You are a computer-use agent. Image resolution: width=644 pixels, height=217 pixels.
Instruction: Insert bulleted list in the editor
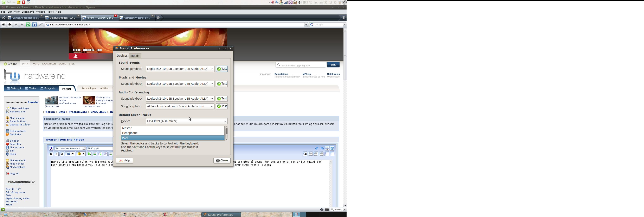tap(333, 154)
